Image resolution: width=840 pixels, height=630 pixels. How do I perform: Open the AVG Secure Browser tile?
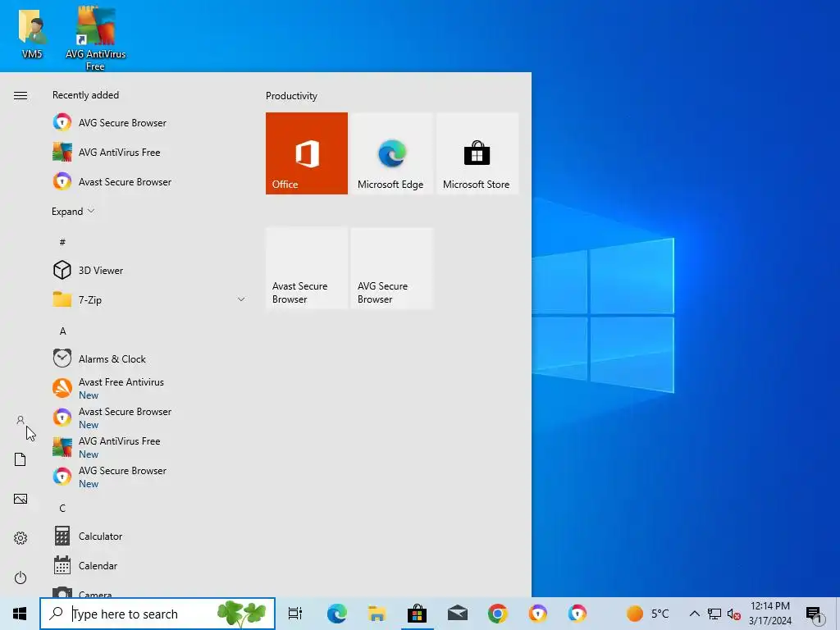pyautogui.click(x=391, y=268)
